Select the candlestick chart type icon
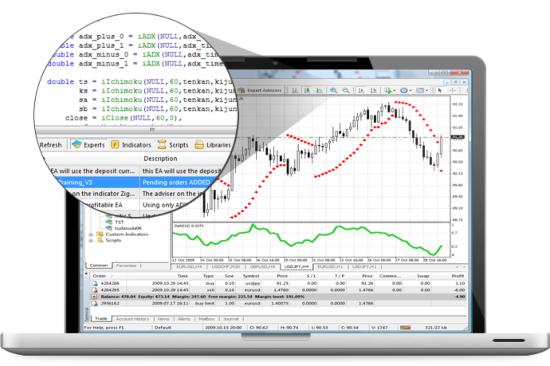550x366 pixels. [x=307, y=91]
